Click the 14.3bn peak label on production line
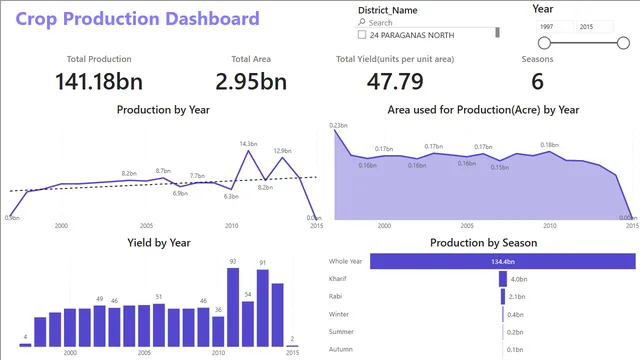Viewport: 640px width, 360px height. pyautogui.click(x=248, y=144)
